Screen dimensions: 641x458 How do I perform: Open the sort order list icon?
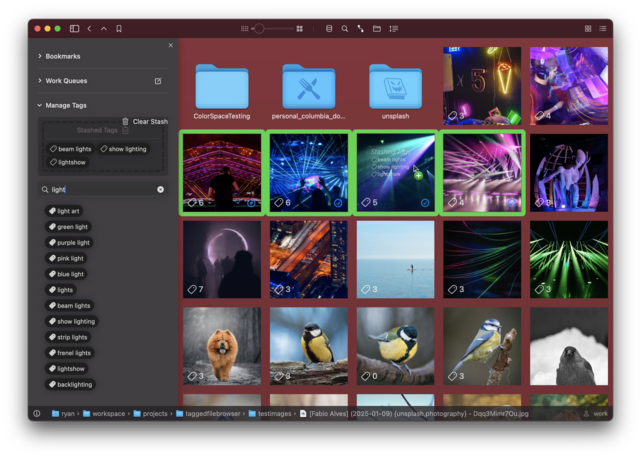pos(394,29)
